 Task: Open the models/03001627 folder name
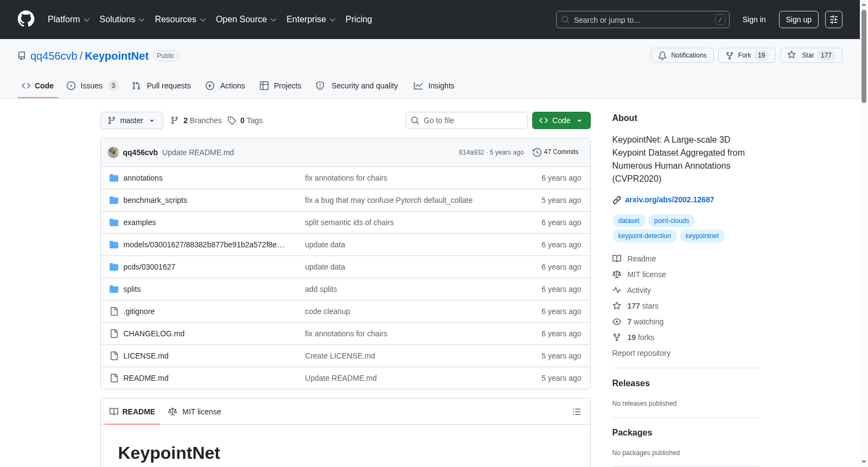point(204,245)
